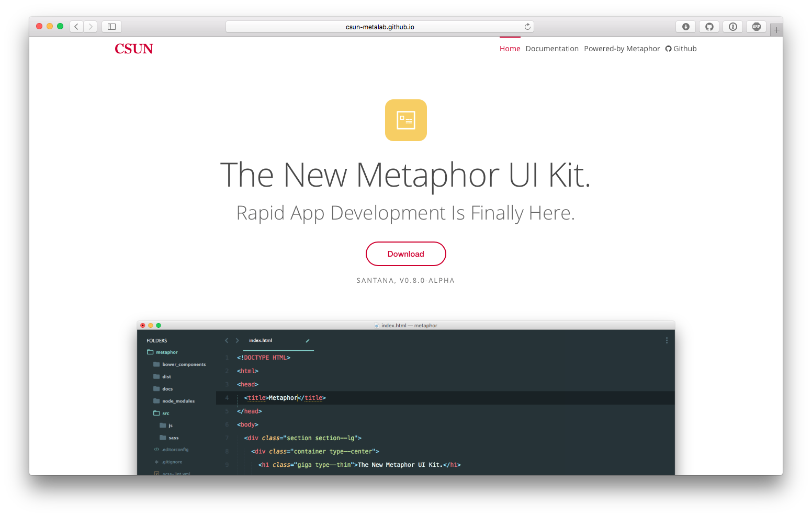Go back with the browser back arrow
812x517 pixels.
coord(76,27)
